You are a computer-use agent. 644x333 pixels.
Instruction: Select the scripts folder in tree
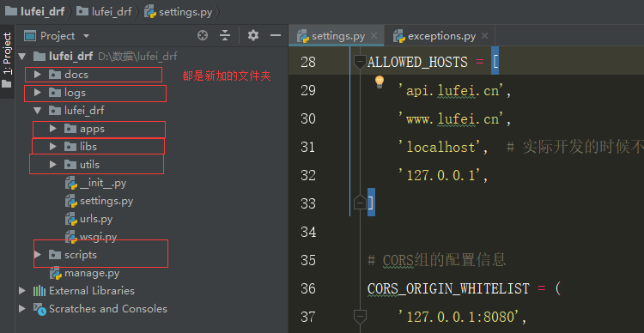(x=81, y=255)
